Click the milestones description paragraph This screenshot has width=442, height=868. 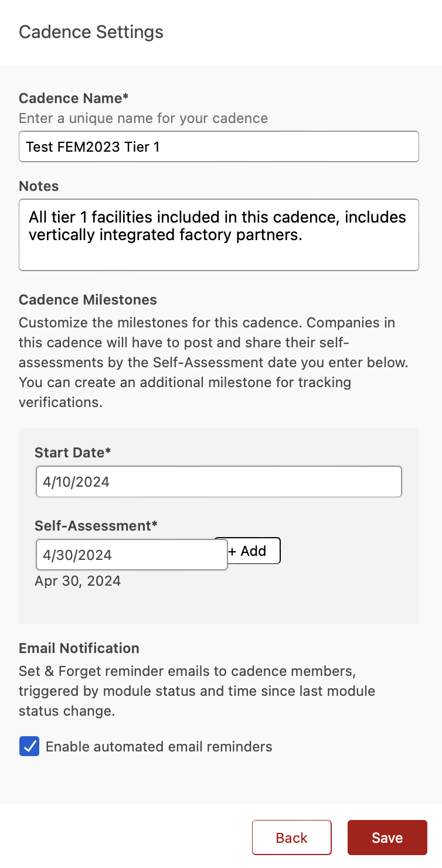point(214,363)
